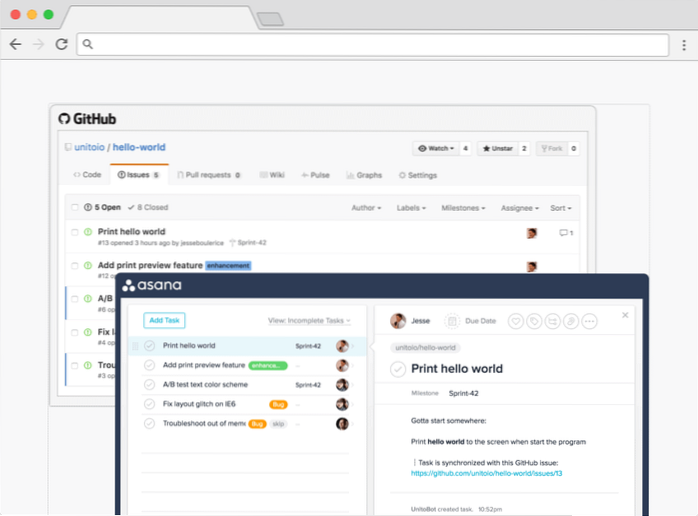The height and width of the screenshot is (516, 698).
Task: Open the 'View: Incomplete Tasks' dropdown
Action: pos(309,321)
